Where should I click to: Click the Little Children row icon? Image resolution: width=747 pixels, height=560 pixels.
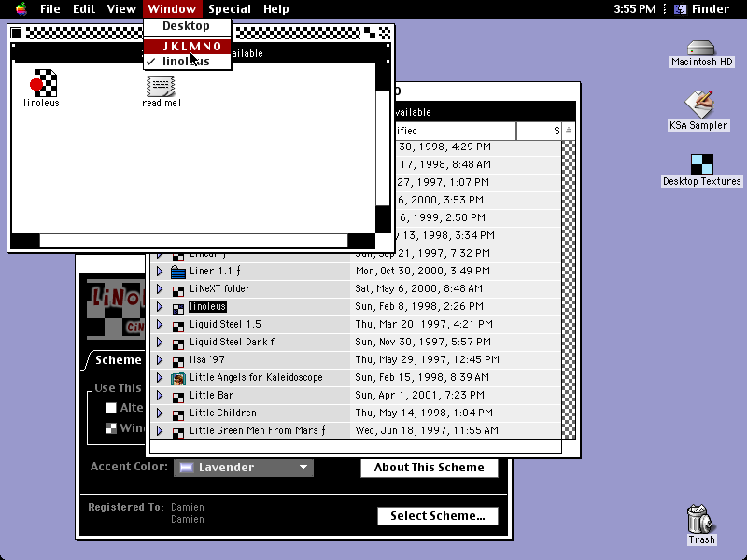(177, 413)
